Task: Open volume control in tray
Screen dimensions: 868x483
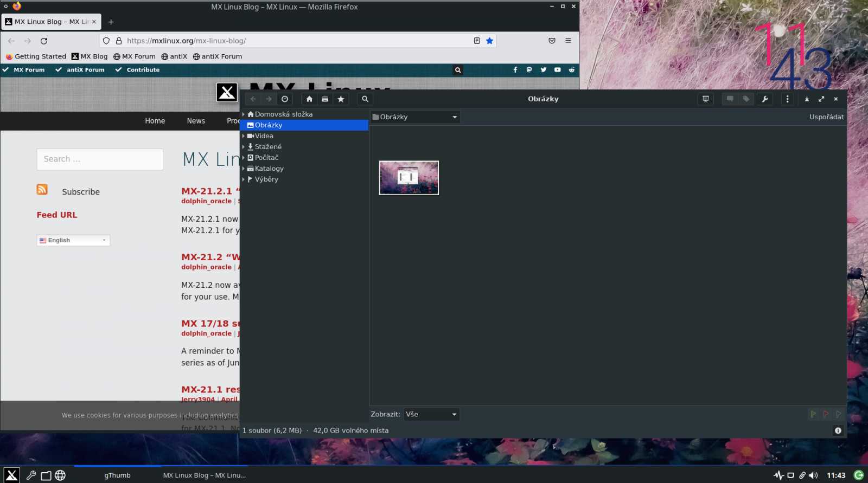Action: [813, 475]
